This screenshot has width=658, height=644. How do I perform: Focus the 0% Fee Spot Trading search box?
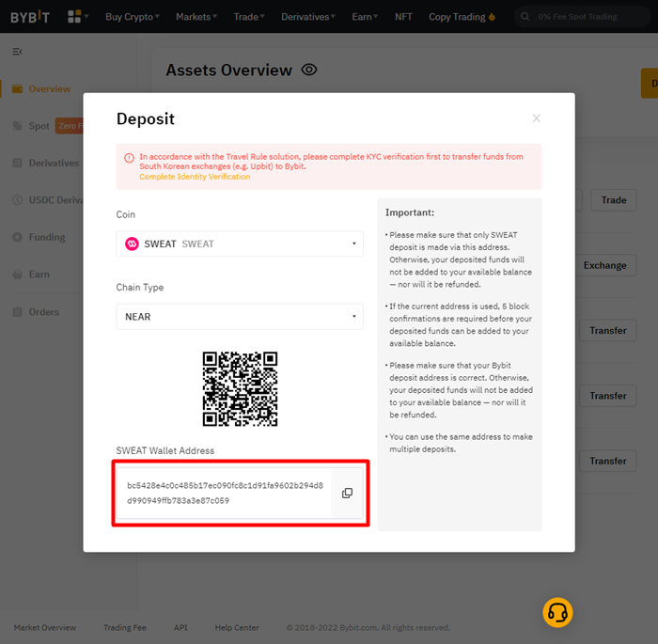pos(582,17)
